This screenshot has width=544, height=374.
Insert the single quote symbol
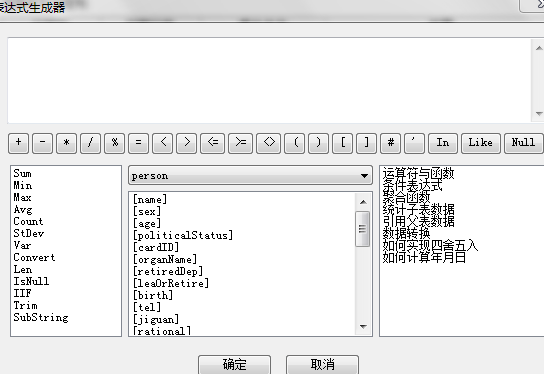click(x=414, y=143)
